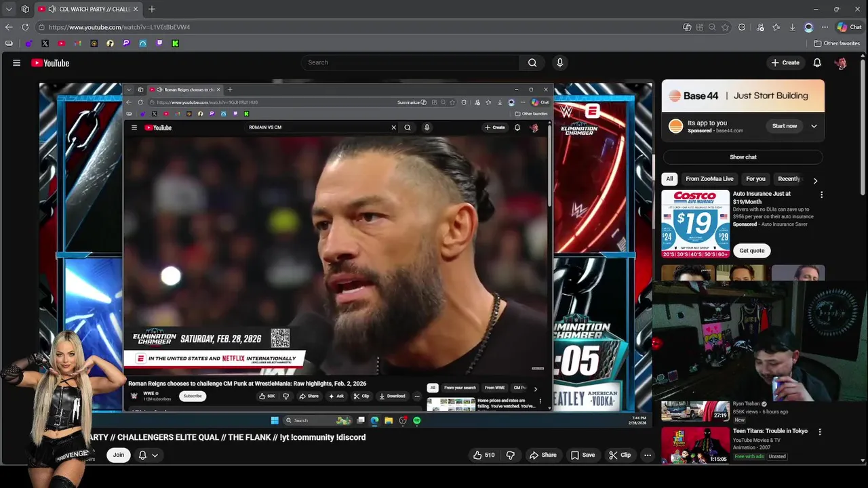This screenshot has width=868, height=488.
Task: Reload the current page
Action: pos(25,27)
